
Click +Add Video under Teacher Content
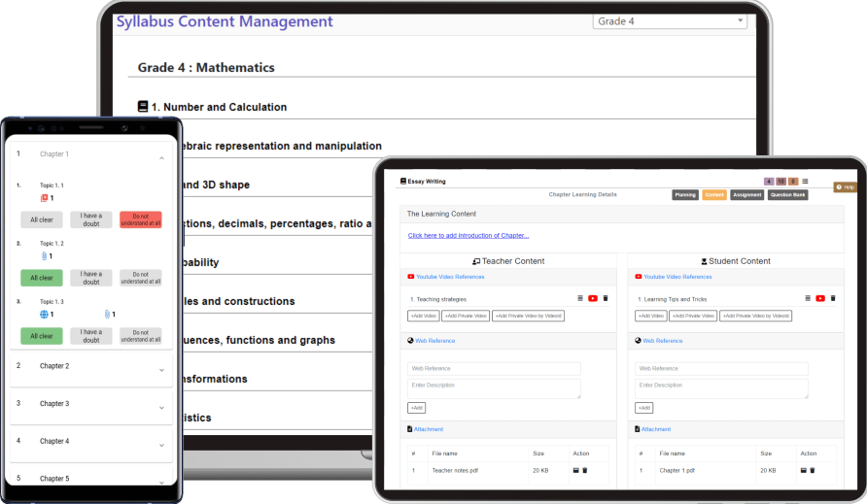pos(424,316)
